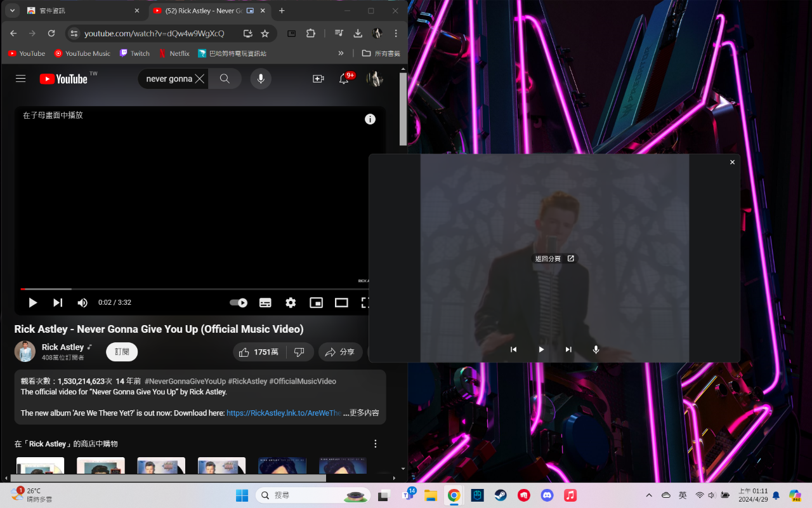The height and width of the screenshot is (508, 812).
Task: Open the Rick Astley channel avatar
Action: pyautogui.click(x=25, y=352)
